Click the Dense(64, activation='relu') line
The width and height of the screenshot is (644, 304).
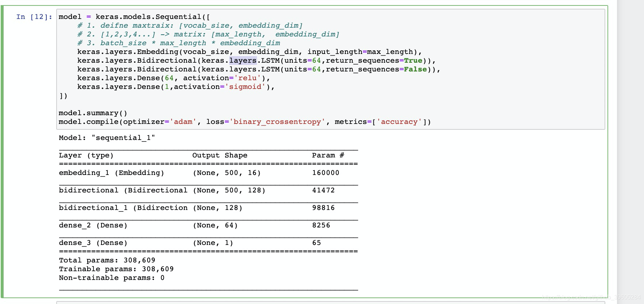[x=174, y=78]
